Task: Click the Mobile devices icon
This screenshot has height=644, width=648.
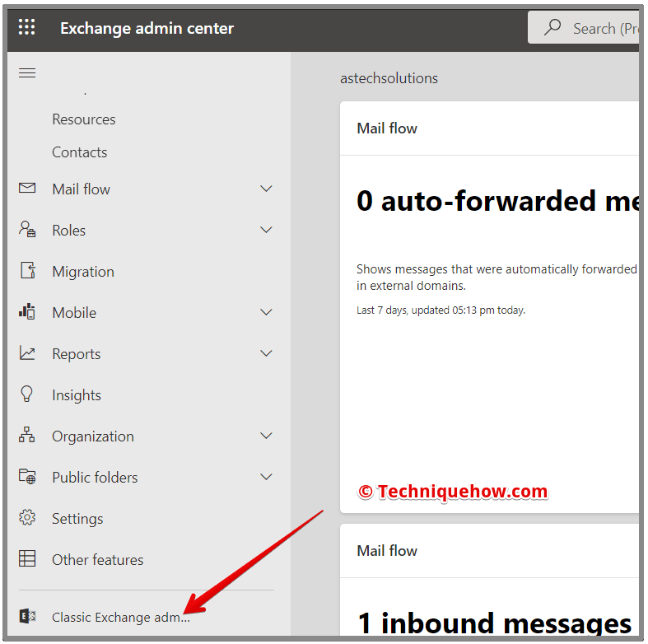Action: point(27,311)
